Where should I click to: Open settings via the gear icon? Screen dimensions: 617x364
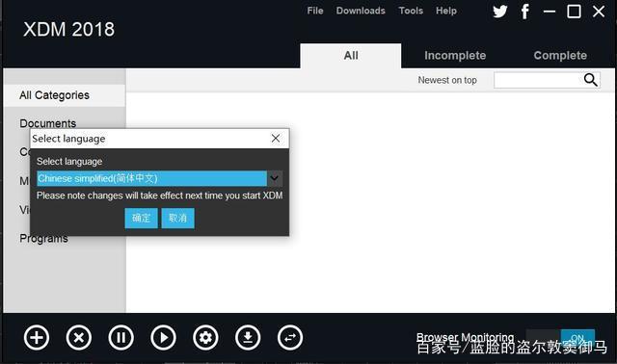[205, 337]
